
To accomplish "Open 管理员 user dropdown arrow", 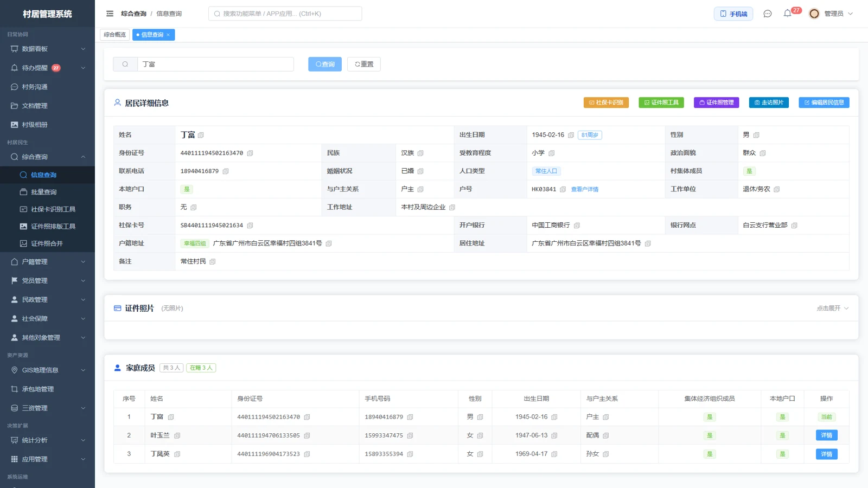I will coord(850,14).
